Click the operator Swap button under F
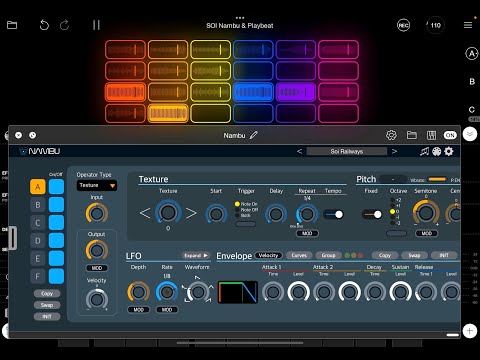 tap(47, 305)
